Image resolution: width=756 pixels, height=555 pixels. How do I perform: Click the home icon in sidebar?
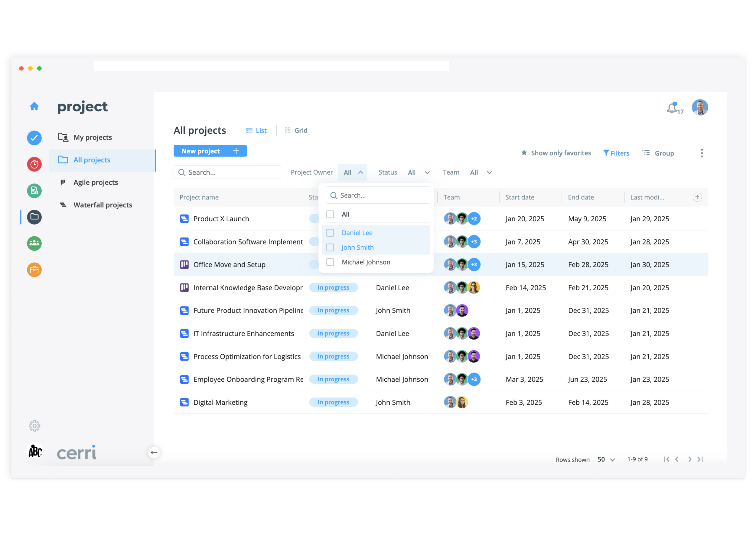point(34,107)
